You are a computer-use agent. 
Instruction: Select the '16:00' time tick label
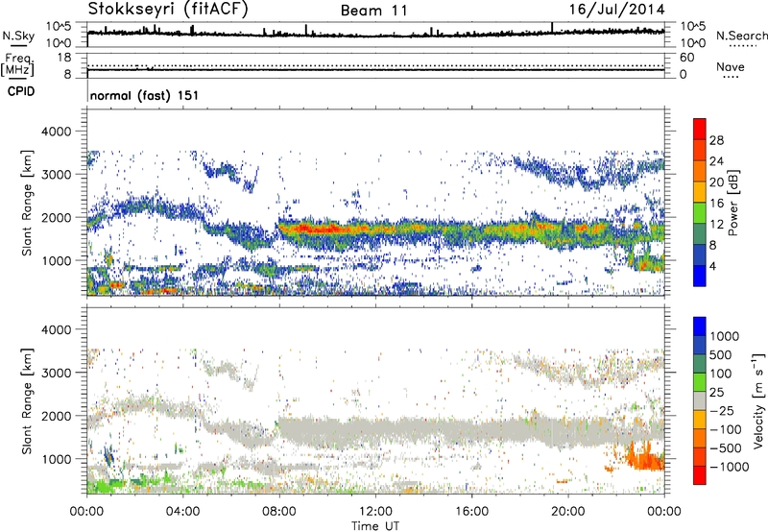(x=471, y=512)
